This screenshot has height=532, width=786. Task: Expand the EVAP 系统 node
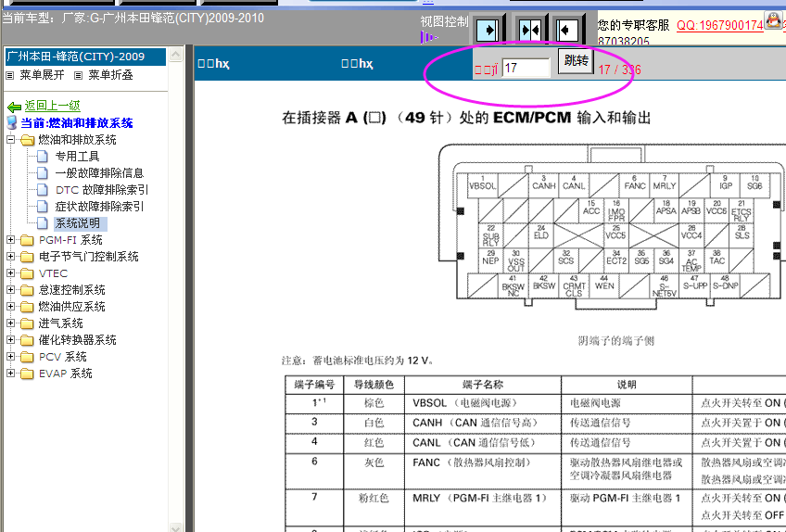pos(10,374)
